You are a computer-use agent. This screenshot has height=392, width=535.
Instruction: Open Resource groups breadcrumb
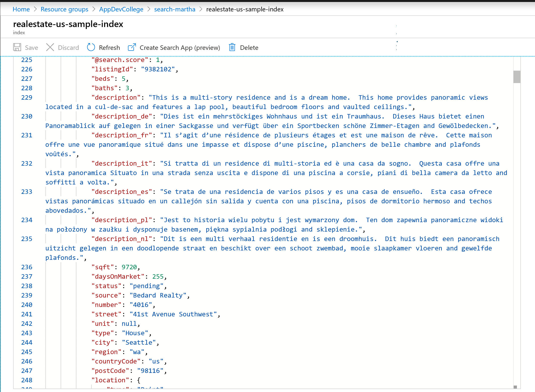pos(64,9)
